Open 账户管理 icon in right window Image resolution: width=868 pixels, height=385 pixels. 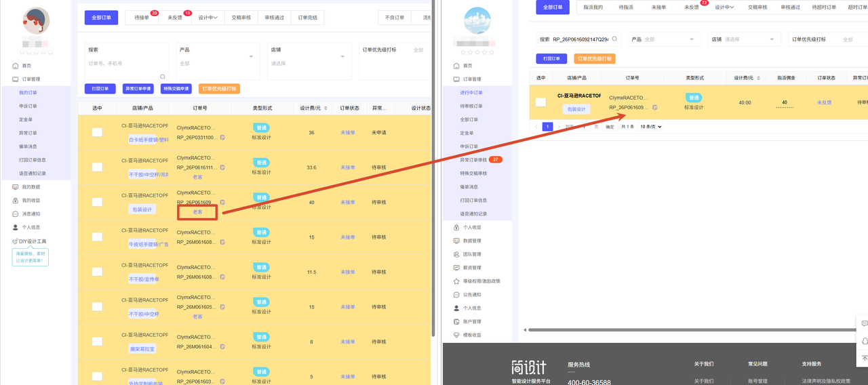coord(456,321)
